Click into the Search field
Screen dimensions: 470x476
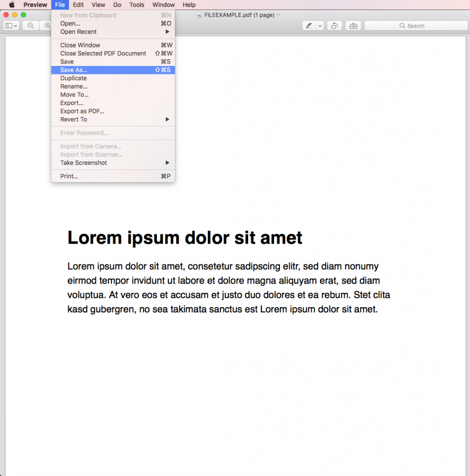pyautogui.click(x=416, y=26)
